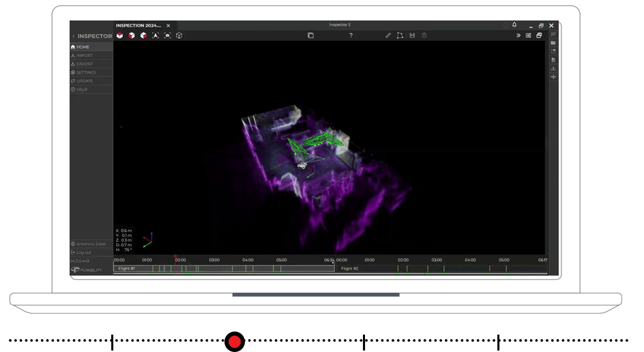
Task: Select the Flight #2 timeline track
Action: [x=441, y=269]
